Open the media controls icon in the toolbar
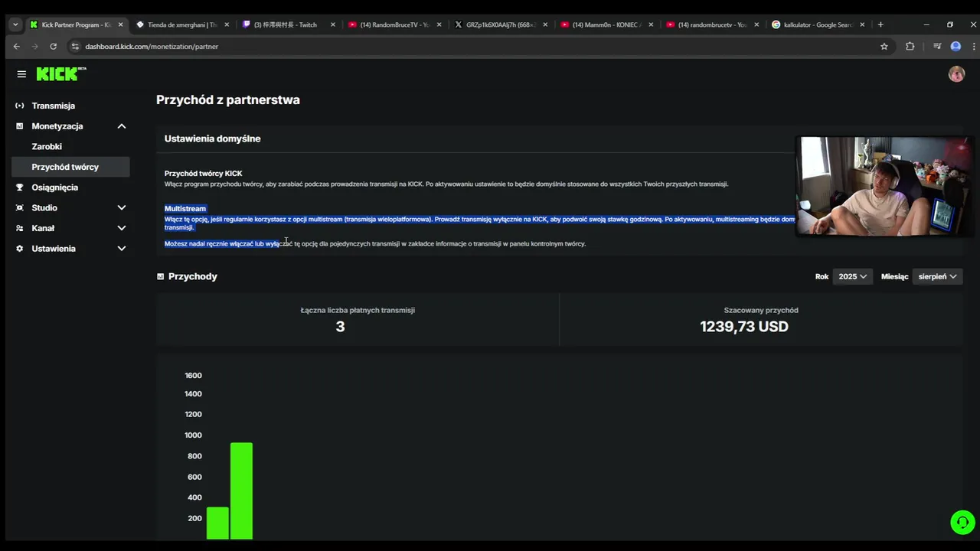Image resolution: width=980 pixels, height=551 pixels. click(937, 46)
